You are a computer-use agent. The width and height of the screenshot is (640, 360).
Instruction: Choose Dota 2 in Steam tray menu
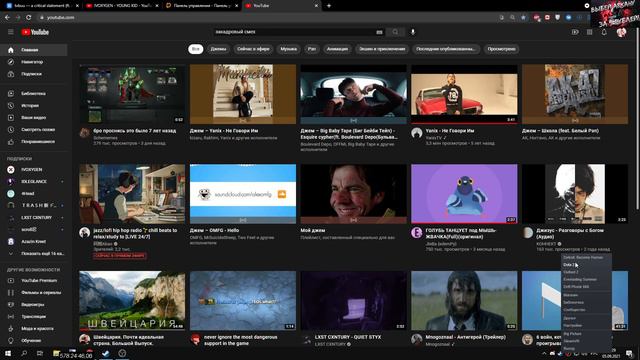point(587,265)
